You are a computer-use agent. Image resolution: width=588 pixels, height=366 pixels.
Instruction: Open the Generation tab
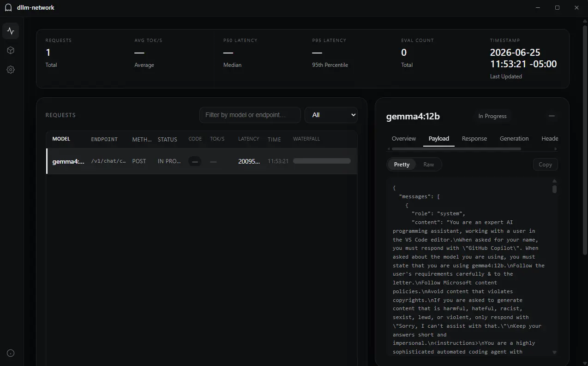click(x=514, y=138)
